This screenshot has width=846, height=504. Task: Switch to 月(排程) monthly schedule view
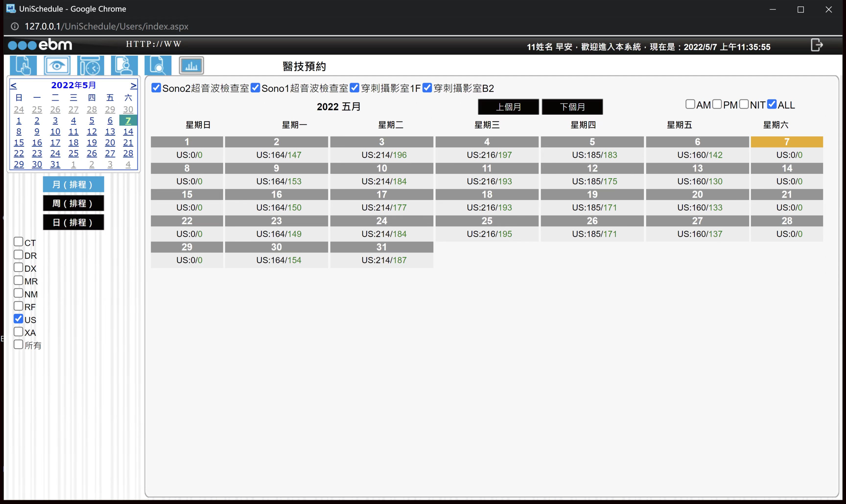pyautogui.click(x=73, y=184)
